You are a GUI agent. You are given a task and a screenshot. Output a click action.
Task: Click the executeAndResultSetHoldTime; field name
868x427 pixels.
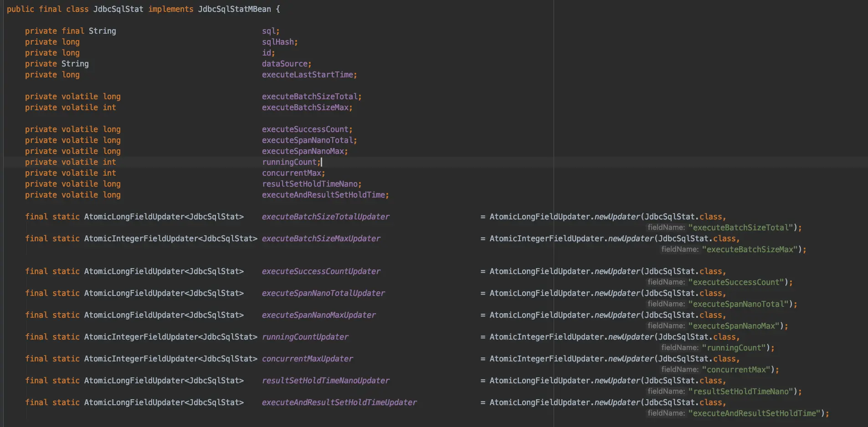[x=325, y=195]
